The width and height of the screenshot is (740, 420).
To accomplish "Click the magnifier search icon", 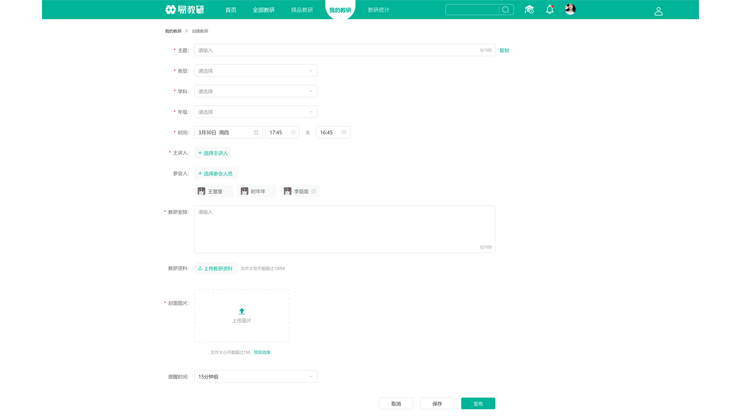I will point(505,9).
